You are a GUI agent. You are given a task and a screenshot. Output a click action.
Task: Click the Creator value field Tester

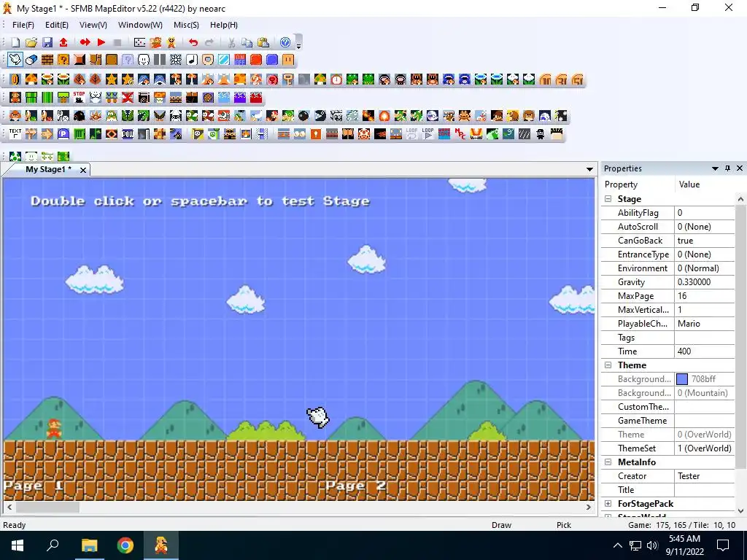click(705, 475)
